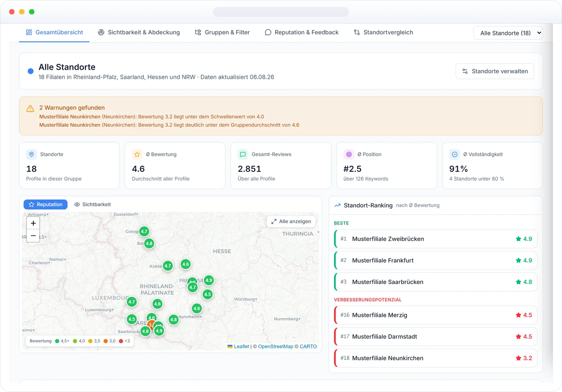Open the CARTO attribution link
This screenshot has width=562, height=392.
coord(308,347)
